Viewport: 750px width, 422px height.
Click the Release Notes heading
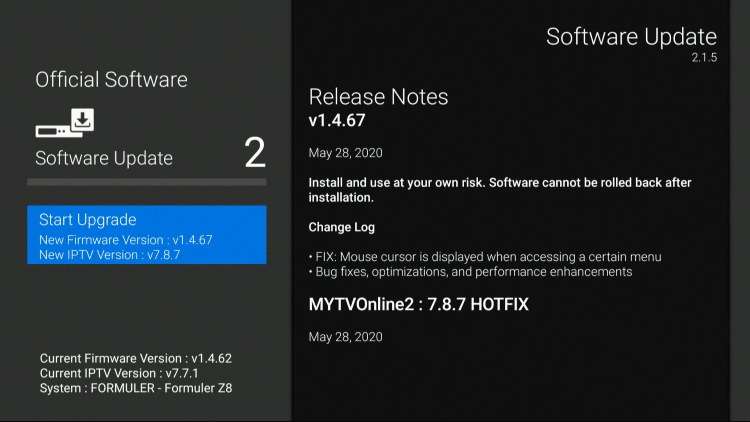(x=378, y=97)
